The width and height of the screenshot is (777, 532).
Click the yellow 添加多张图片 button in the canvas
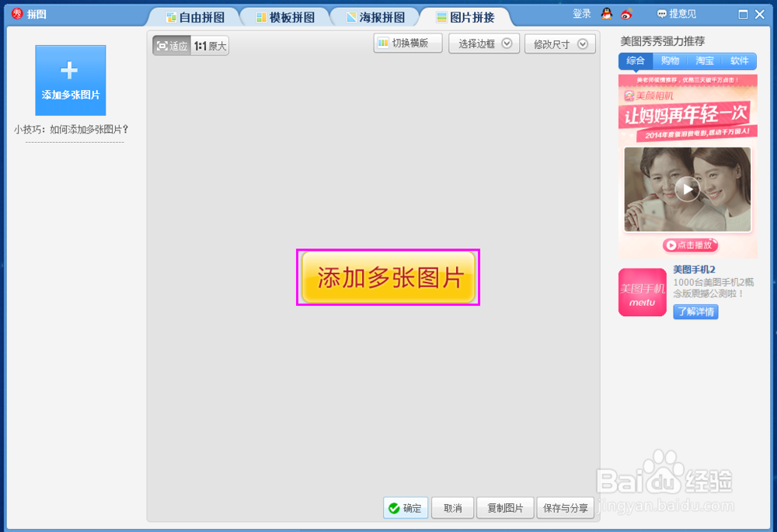pyautogui.click(x=388, y=276)
